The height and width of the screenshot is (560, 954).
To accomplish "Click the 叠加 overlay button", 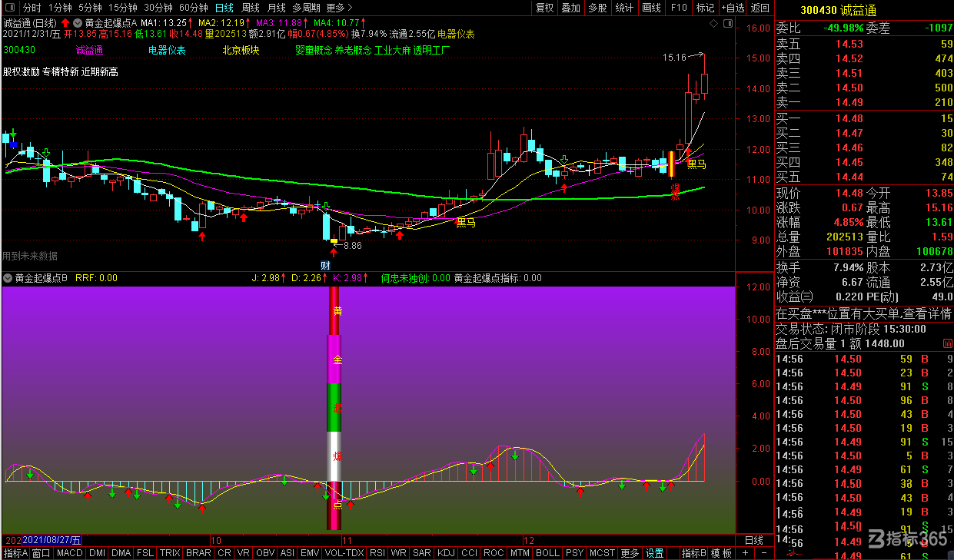I will [x=571, y=8].
